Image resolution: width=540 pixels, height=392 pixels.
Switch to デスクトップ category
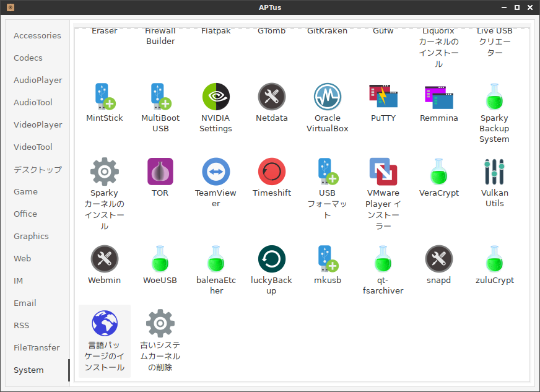pyautogui.click(x=38, y=170)
